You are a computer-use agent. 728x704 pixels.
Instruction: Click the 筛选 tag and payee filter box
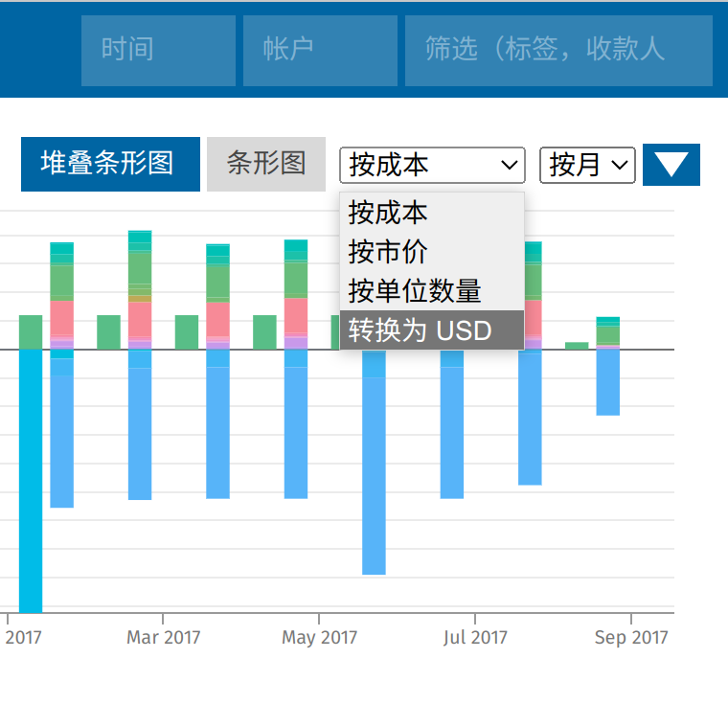pyautogui.click(x=557, y=50)
